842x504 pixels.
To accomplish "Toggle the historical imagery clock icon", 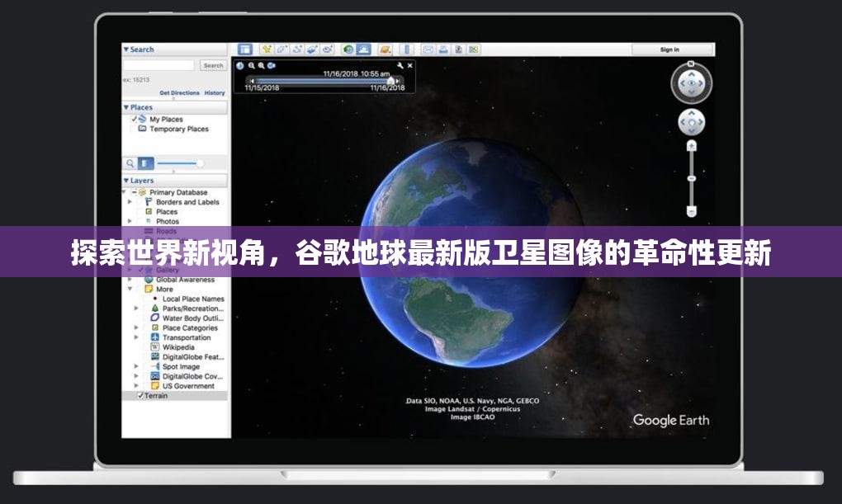I will coord(348,49).
